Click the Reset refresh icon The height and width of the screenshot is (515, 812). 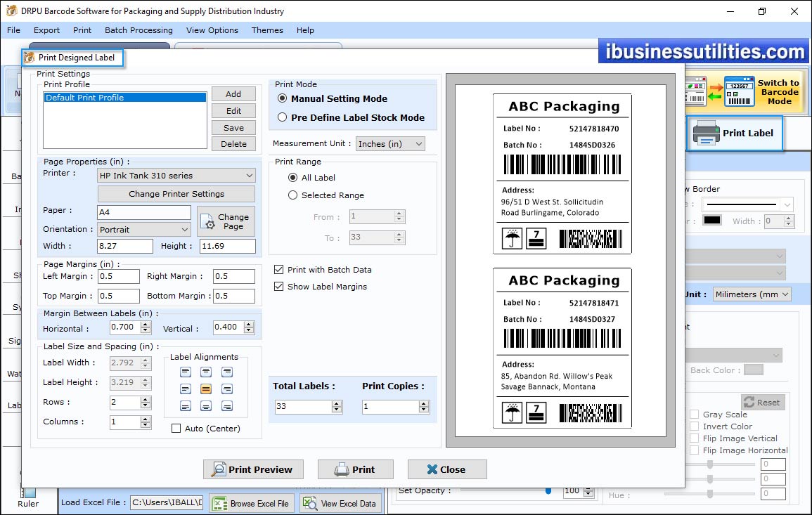coord(749,402)
